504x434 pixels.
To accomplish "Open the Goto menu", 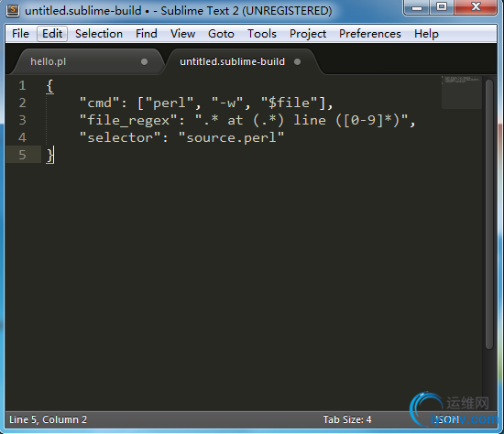I will click(221, 34).
